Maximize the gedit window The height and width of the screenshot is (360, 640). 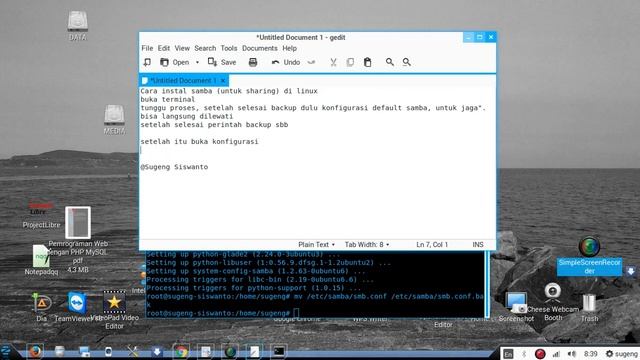(480, 37)
